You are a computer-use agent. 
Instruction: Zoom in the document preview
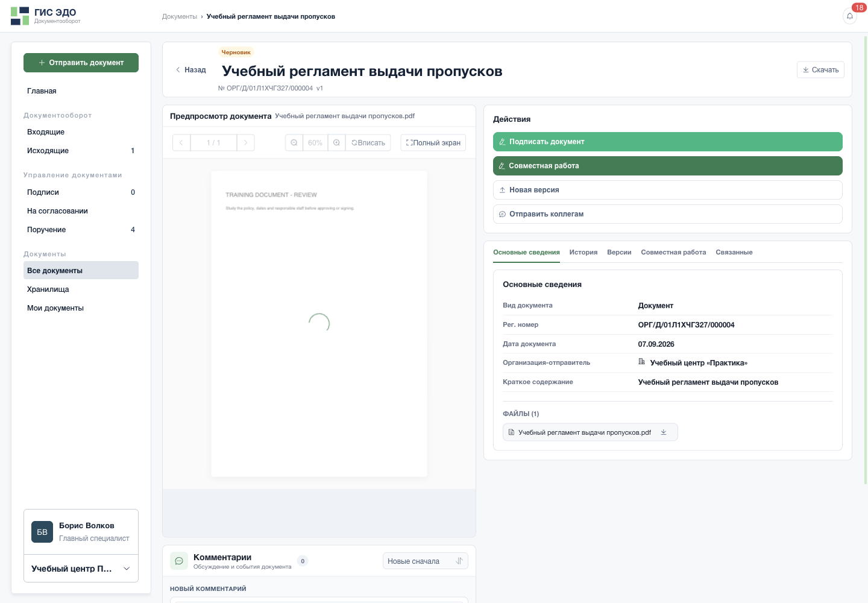tap(337, 143)
